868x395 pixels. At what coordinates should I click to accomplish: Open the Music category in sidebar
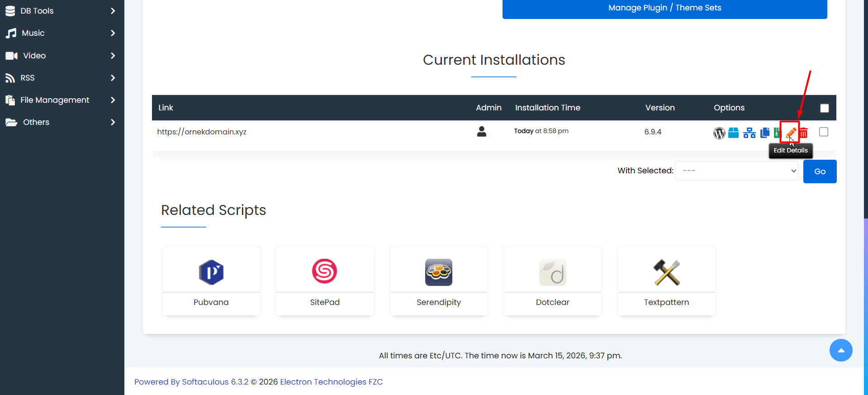coord(62,33)
